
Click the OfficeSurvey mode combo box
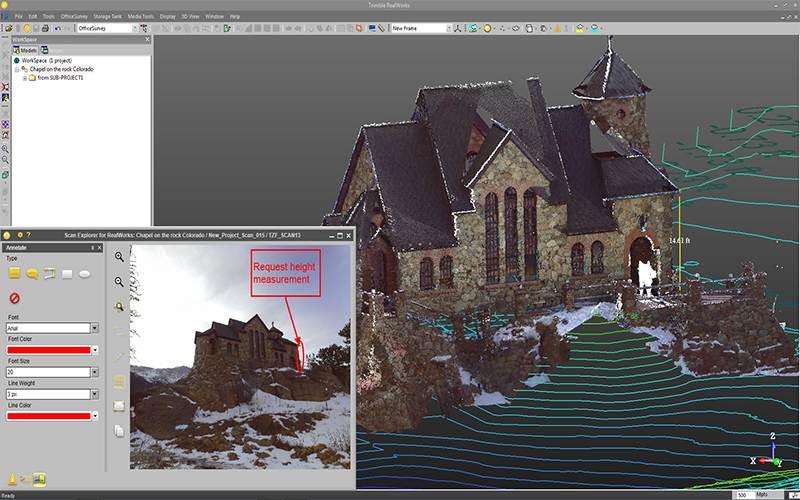pos(108,29)
